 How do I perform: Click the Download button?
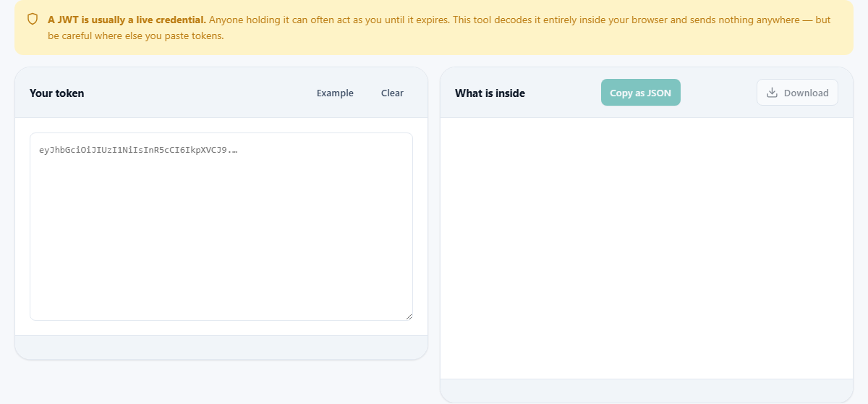[x=797, y=93]
